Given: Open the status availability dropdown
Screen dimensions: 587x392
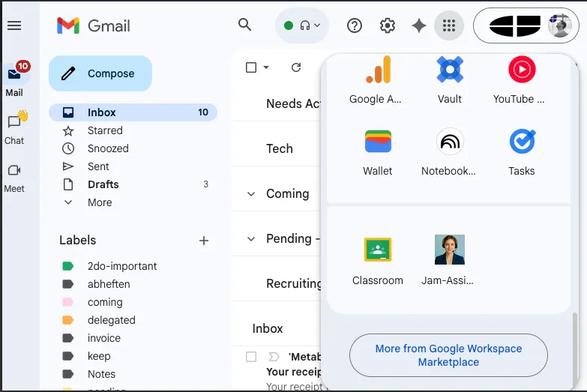Looking at the screenshot, I should 302,25.
